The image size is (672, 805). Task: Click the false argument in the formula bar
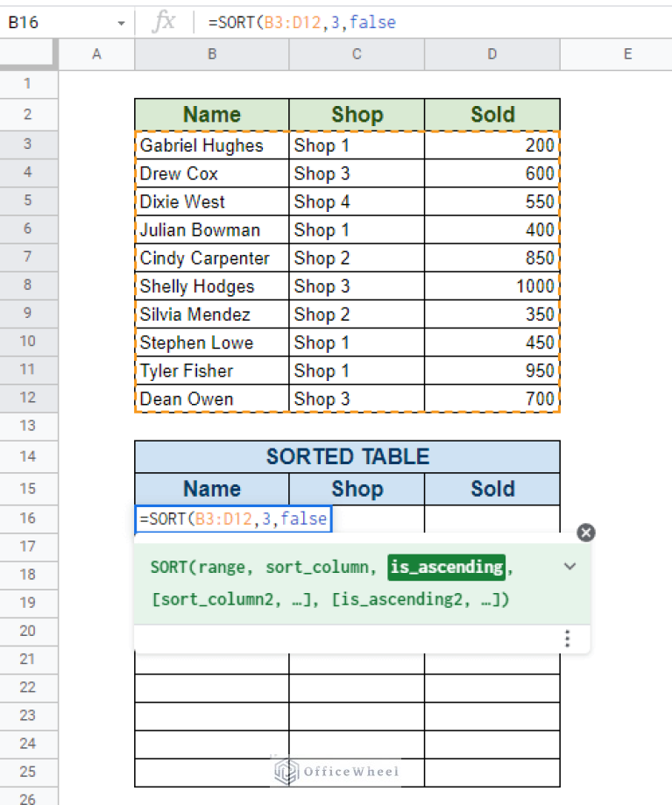click(x=372, y=22)
